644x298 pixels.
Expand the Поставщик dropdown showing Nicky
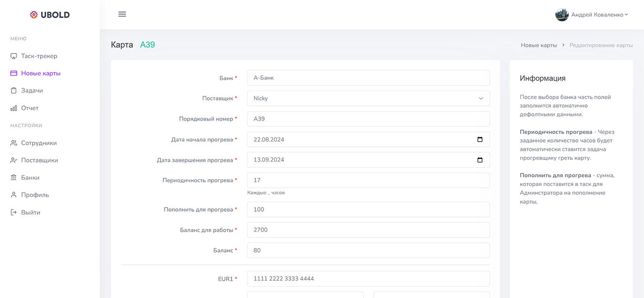(368, 98)
